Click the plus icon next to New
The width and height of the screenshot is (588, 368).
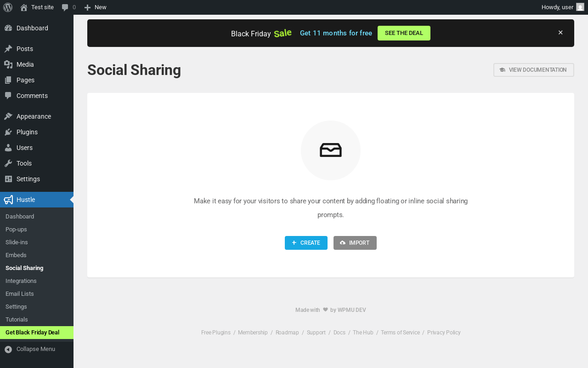coord(87,7)
